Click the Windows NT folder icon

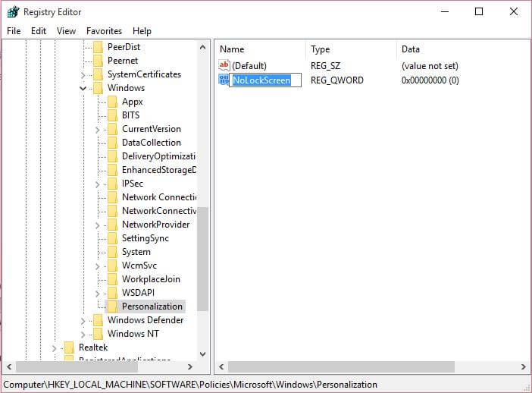click(x=98, y=334)
